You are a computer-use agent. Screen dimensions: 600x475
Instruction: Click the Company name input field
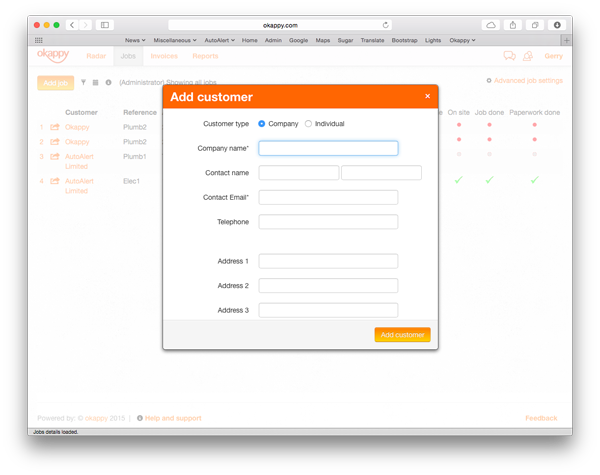328,148
